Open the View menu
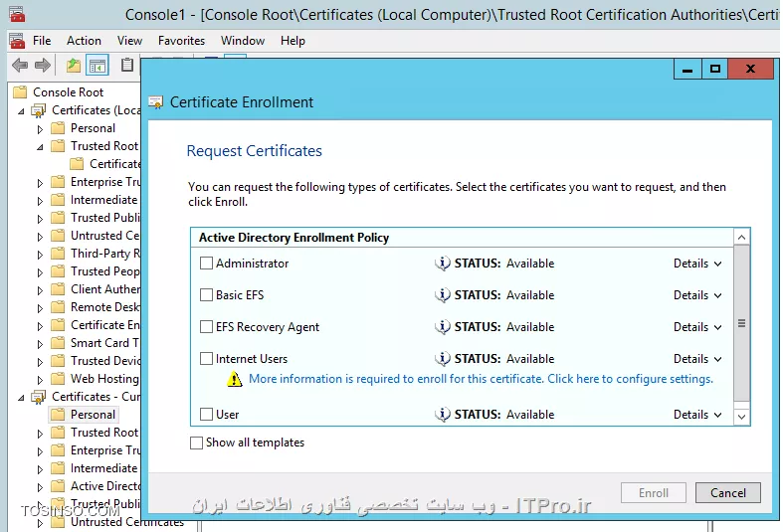Screen dimensions: 783x532 pos(129,41)
